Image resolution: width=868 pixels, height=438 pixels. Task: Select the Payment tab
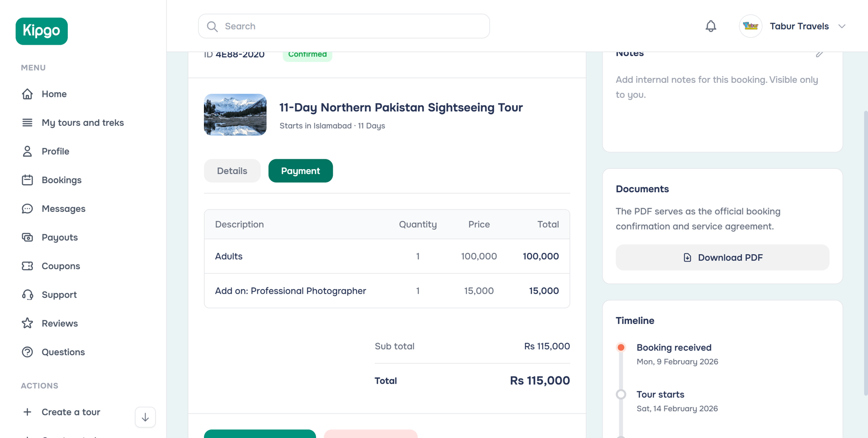(x=301, y=171)
